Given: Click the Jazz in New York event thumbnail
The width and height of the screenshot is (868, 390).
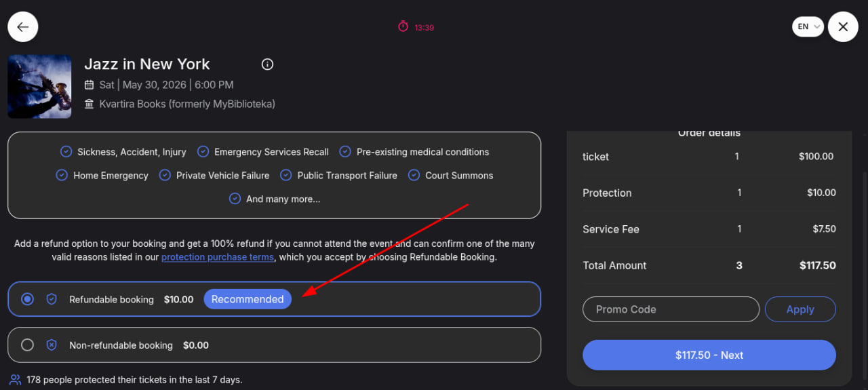Looking at the screenshot, I should tap(39, 87).
